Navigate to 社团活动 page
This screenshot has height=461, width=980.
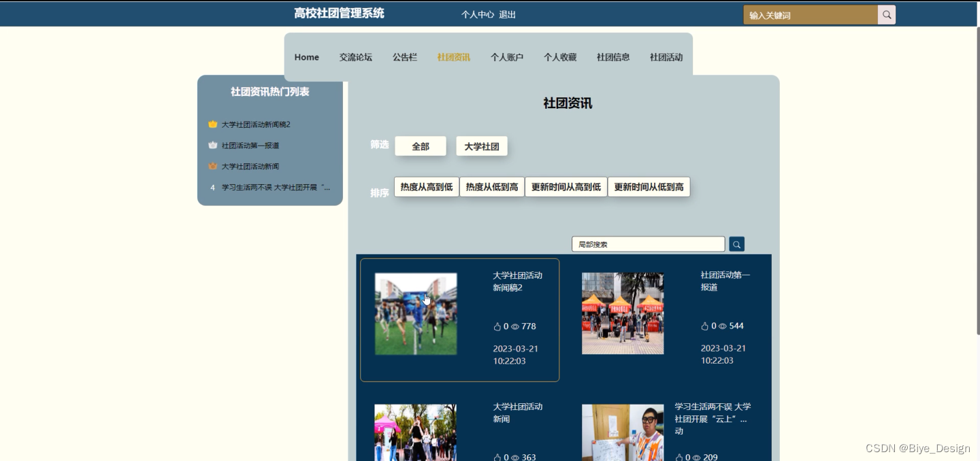(666, 57)
